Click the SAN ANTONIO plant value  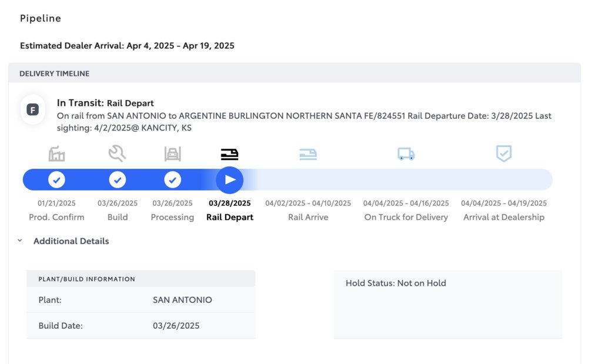tap(182, 300)
